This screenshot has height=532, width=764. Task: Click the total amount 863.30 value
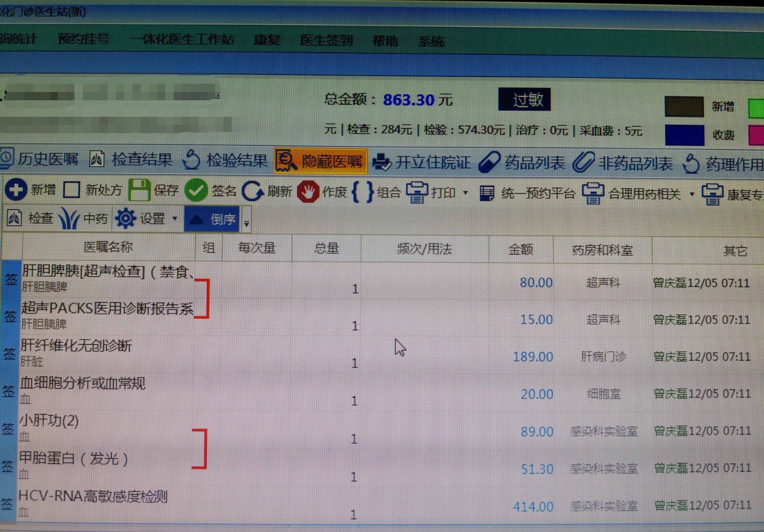tap(409, 100)
